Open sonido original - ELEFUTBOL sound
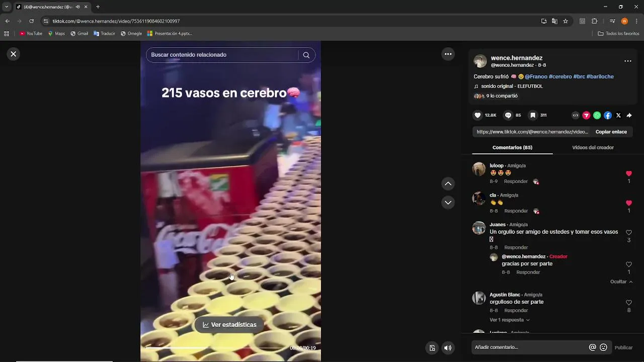Image resolution: width=644 pixels, height=362 pixels. pos(512,86)
